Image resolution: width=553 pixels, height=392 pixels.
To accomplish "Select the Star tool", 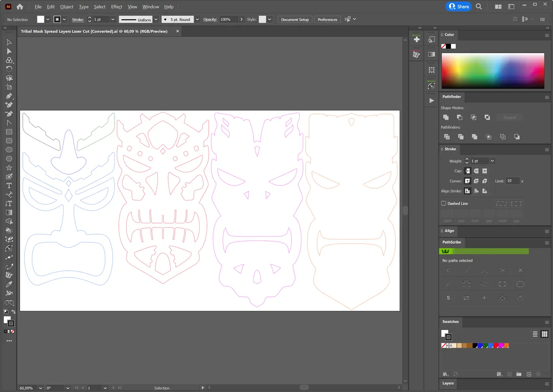I will point(9,168).
